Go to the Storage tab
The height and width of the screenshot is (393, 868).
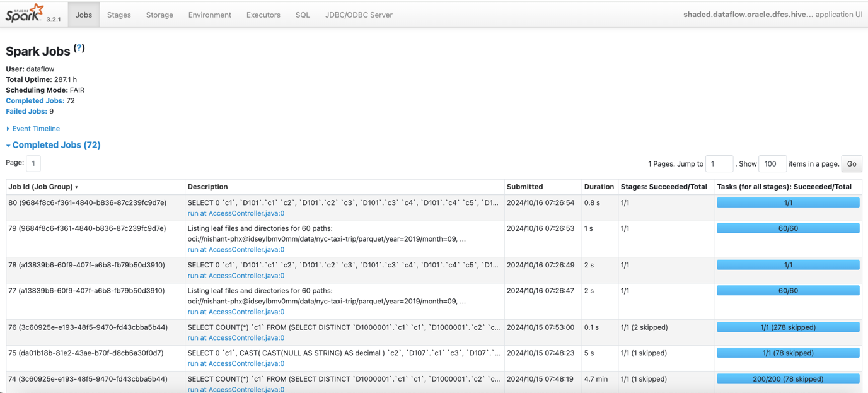click(159, 15)
